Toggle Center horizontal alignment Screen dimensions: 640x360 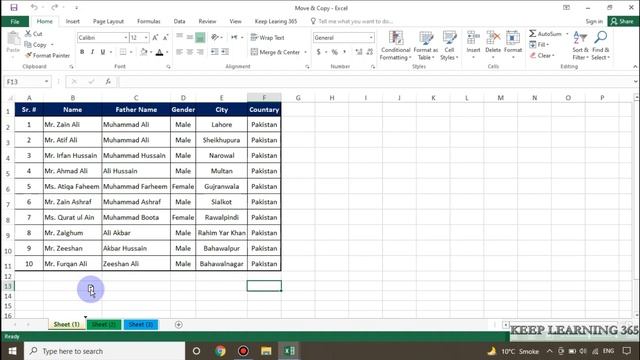[x=190, y=52]
